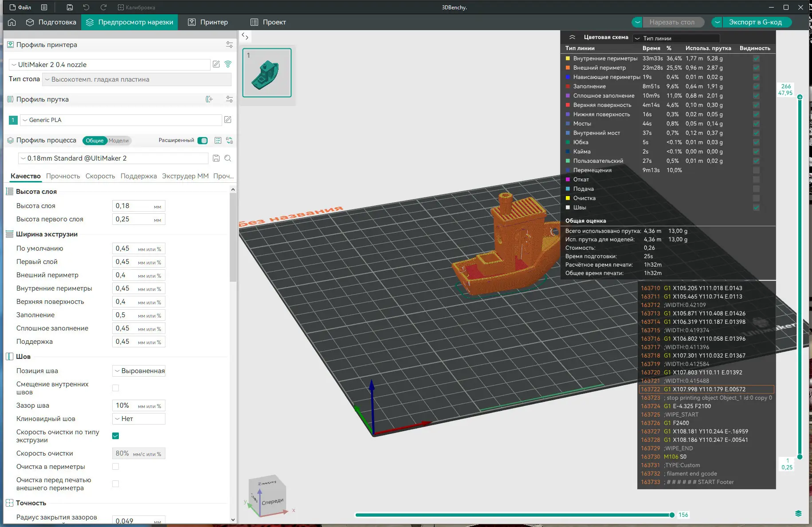Click the home icon in top bar
Image resolution: width=812 pixels, height=527 pixels.
pos(12,22)
